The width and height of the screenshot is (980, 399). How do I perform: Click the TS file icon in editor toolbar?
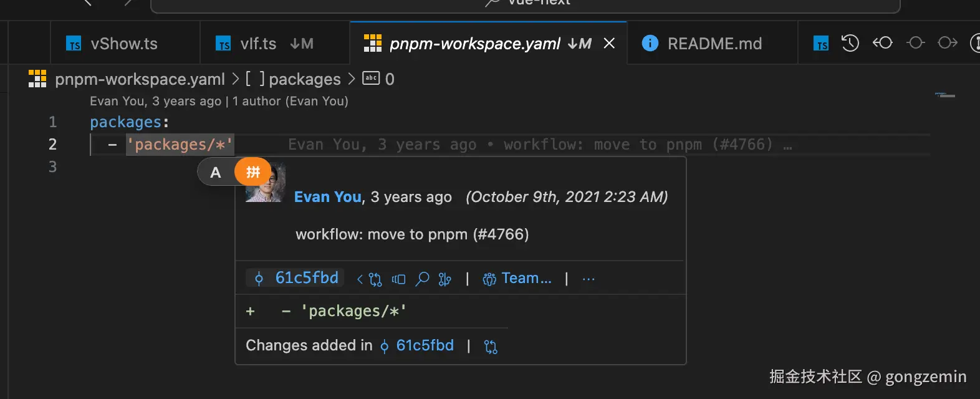click(821, 43)
